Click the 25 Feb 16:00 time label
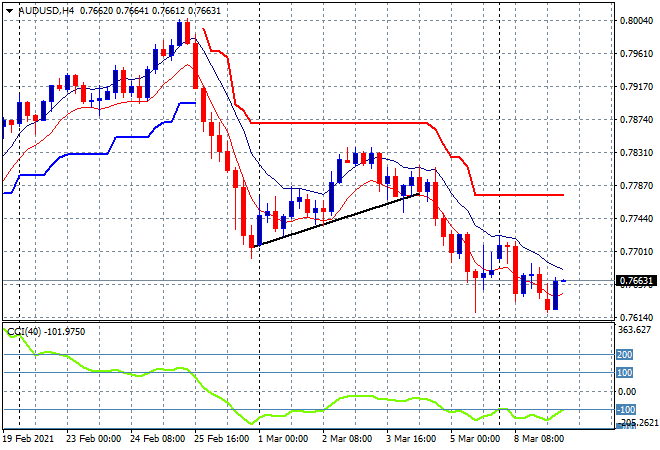 click(221, 439)
